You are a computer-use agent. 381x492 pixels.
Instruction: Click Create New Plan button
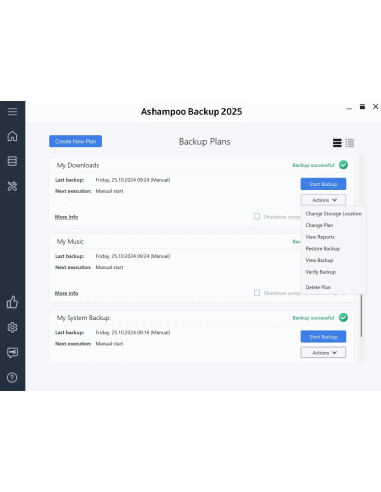tap(75, 141)
